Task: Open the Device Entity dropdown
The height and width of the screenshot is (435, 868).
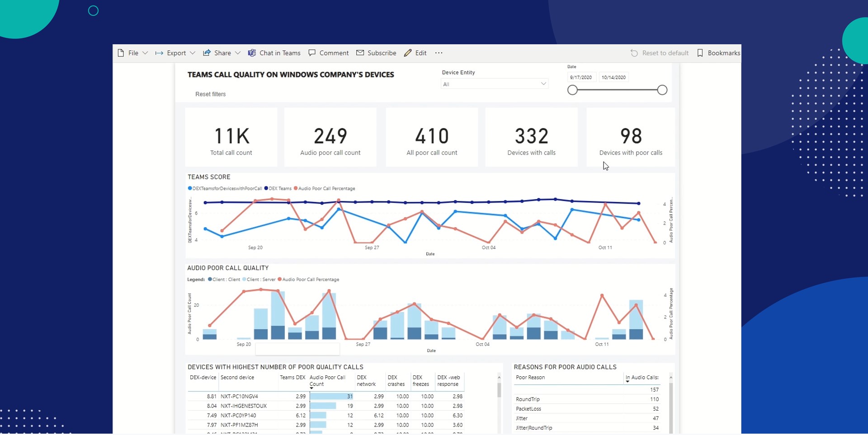Action: click(495, 84)
